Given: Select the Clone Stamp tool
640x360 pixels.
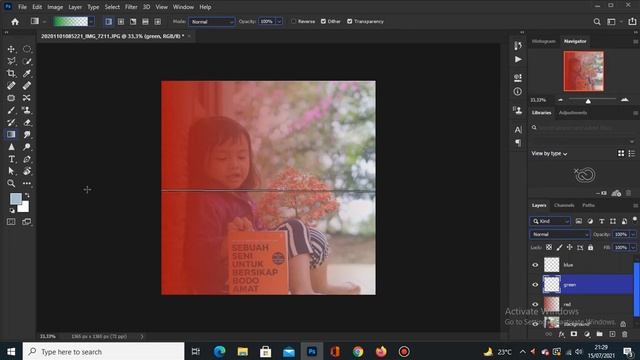Looking at the screenshot, I should 27,110.
